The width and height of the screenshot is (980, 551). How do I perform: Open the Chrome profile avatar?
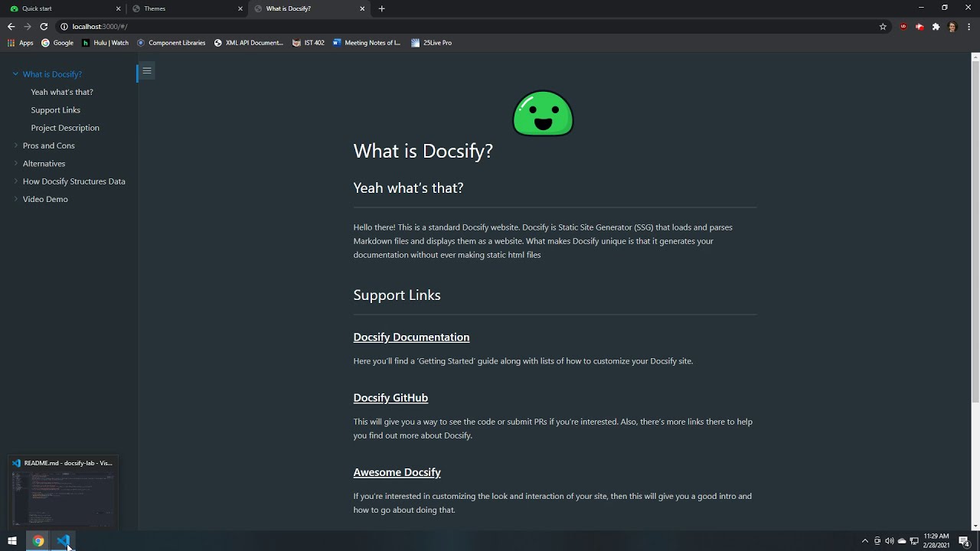952,27
